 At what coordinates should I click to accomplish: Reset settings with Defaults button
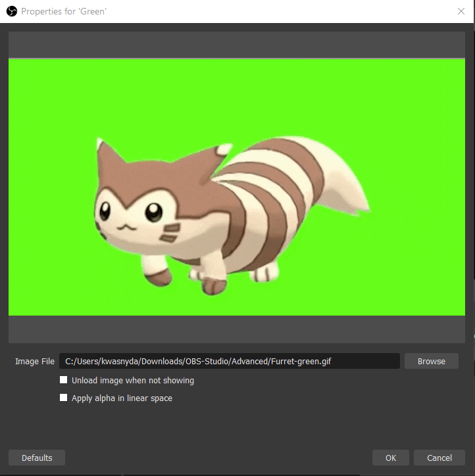click(37, 458)
